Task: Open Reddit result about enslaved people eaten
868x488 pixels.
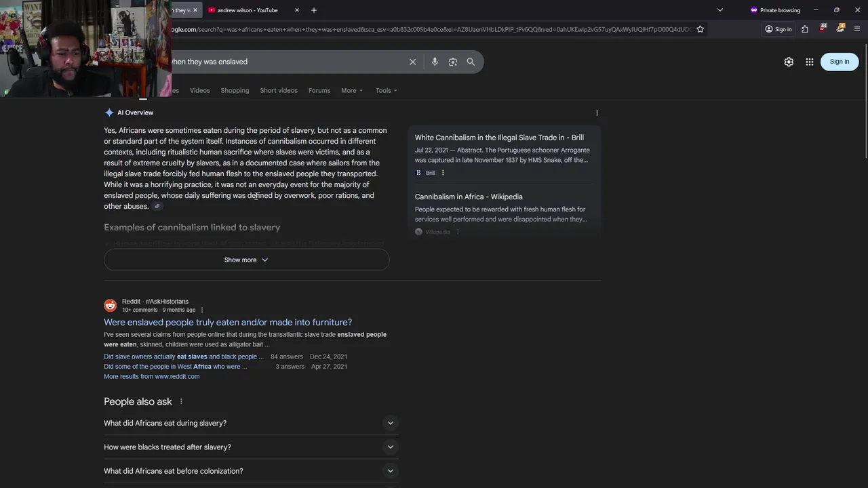Action: [228, 323]
